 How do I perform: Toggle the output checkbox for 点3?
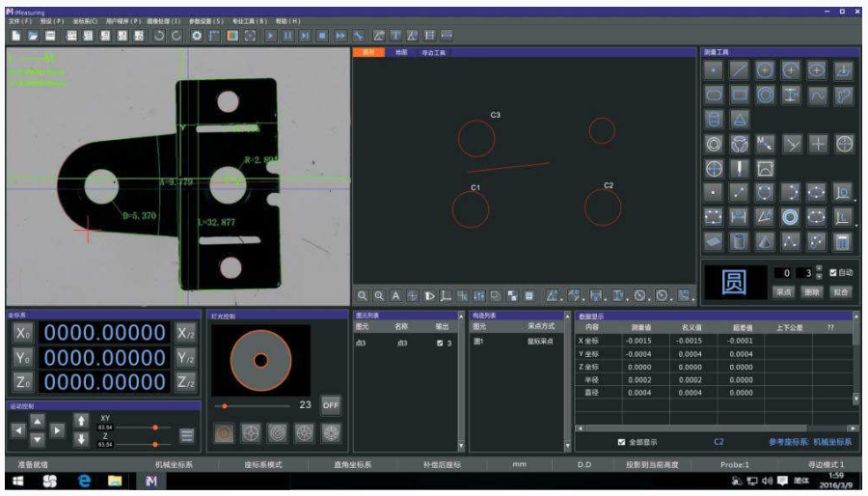(x=441, y=343)
